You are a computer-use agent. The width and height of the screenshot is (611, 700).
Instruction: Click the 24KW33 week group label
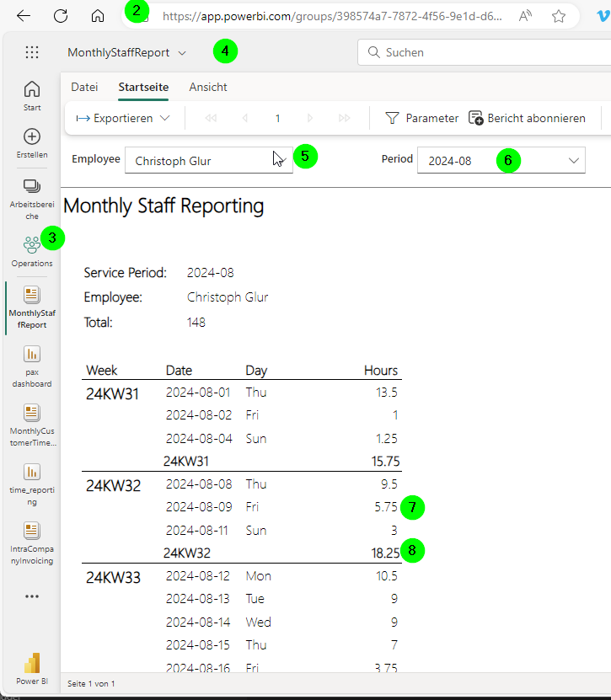pos(114,577)
